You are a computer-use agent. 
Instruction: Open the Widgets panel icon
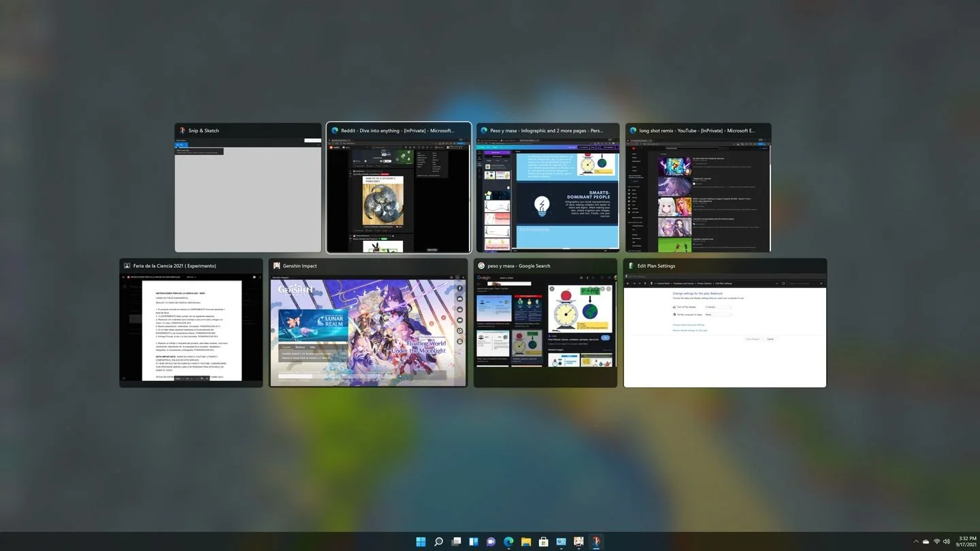(474, 541)
